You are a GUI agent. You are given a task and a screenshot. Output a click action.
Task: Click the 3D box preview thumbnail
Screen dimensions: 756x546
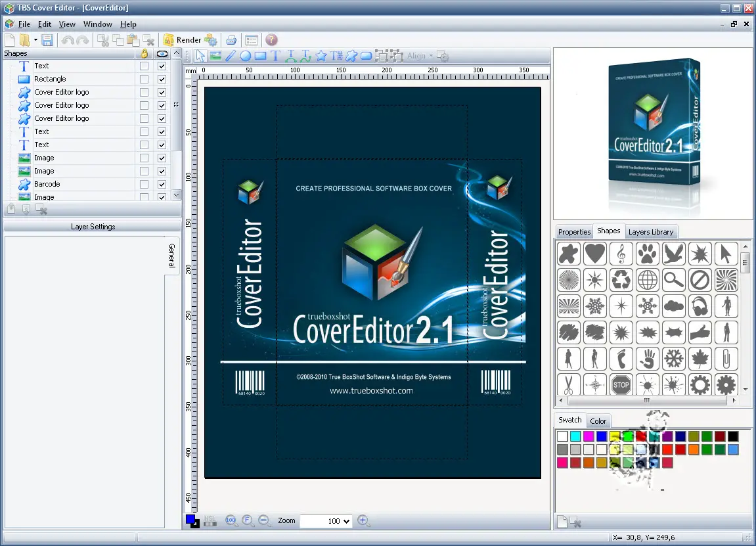654,133
